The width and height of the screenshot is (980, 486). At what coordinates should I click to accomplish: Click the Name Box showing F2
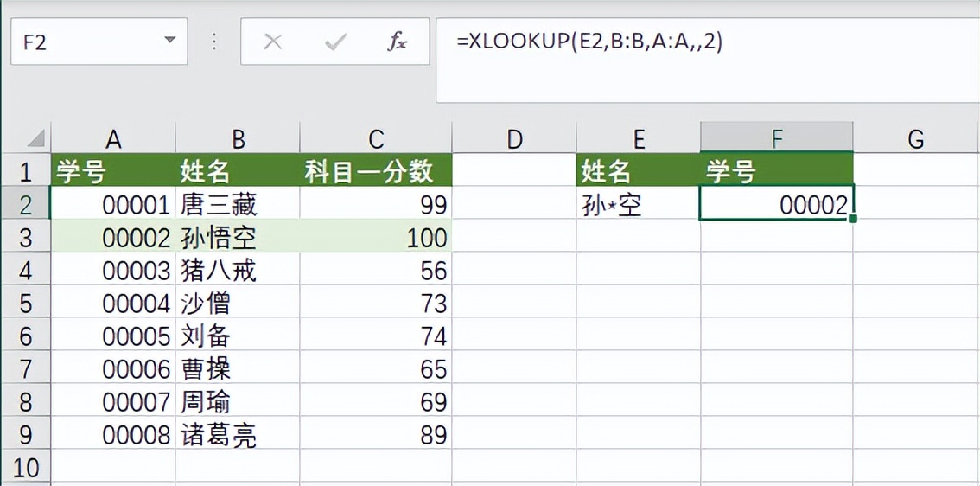coord(99,42)
